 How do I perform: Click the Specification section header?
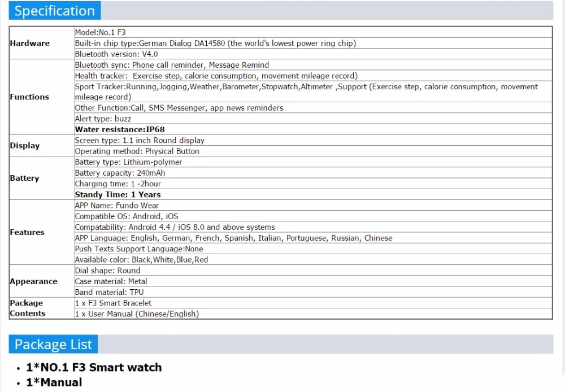(x=55, y=10)
